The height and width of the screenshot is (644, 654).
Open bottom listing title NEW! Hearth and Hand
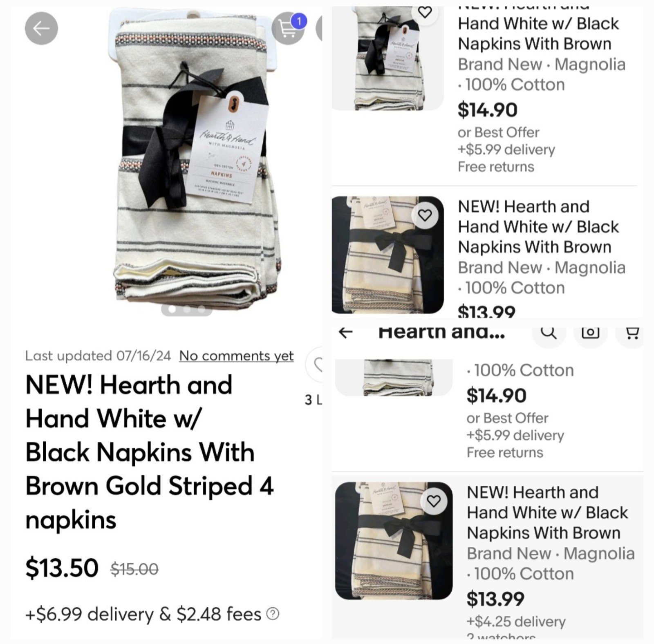click(x=547, y=512)
